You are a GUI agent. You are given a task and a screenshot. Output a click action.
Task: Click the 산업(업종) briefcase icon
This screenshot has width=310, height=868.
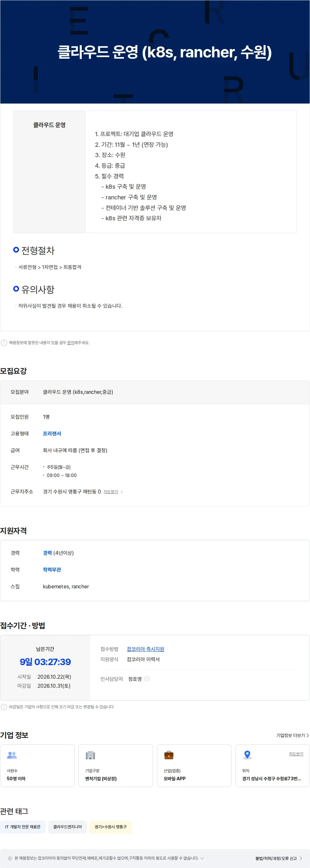coord(169,755)
